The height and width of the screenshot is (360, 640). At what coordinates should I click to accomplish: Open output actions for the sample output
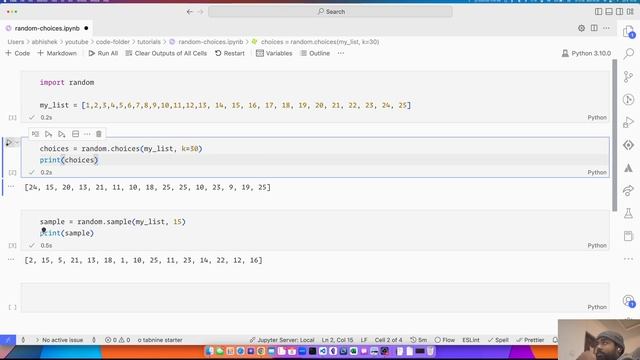click(11, 259)
